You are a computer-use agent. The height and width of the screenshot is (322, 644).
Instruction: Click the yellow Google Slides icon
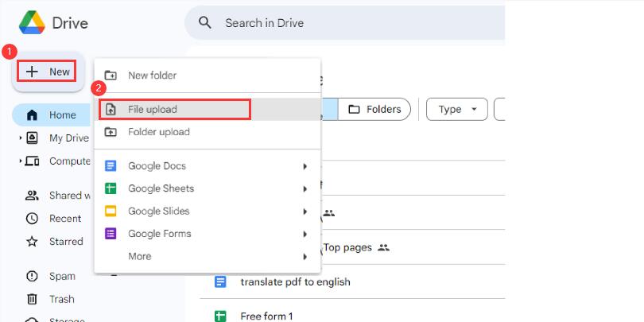click(111, 211)
